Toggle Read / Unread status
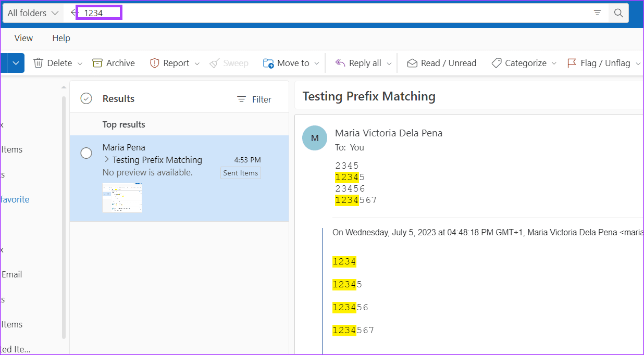Viewport: 644px width, 355px height. 442,63
